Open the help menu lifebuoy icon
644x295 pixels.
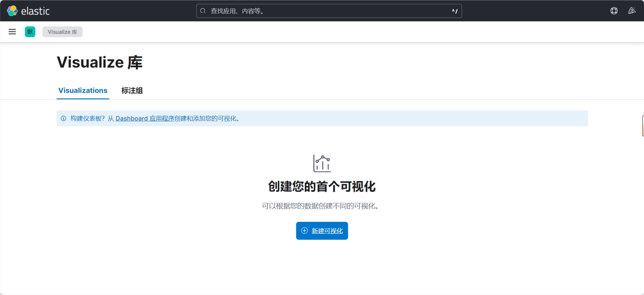(x=614, y=11)
